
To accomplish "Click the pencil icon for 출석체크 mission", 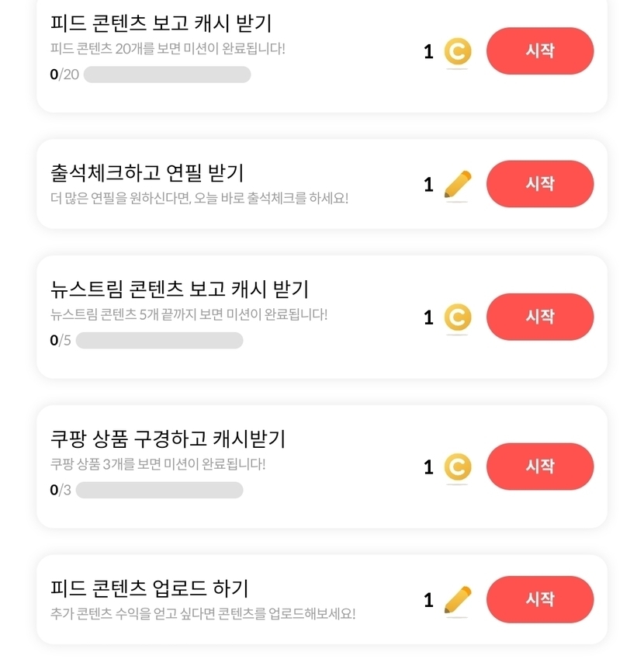I will coord(457,185).
